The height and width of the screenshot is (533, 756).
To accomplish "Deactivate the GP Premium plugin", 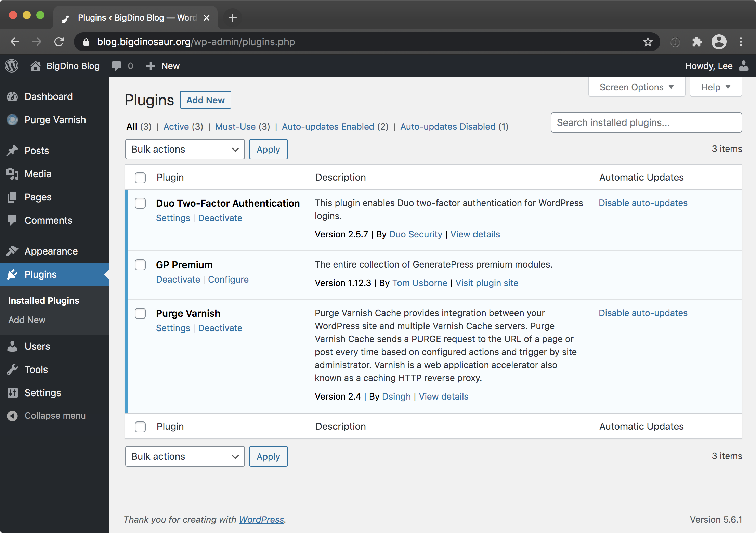I will click(178, 279).
